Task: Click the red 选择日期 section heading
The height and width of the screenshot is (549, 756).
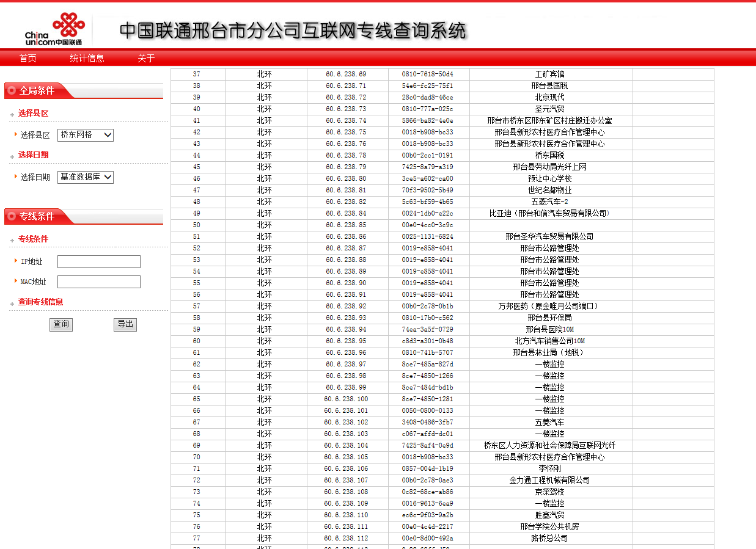Action: coord(33,155)
